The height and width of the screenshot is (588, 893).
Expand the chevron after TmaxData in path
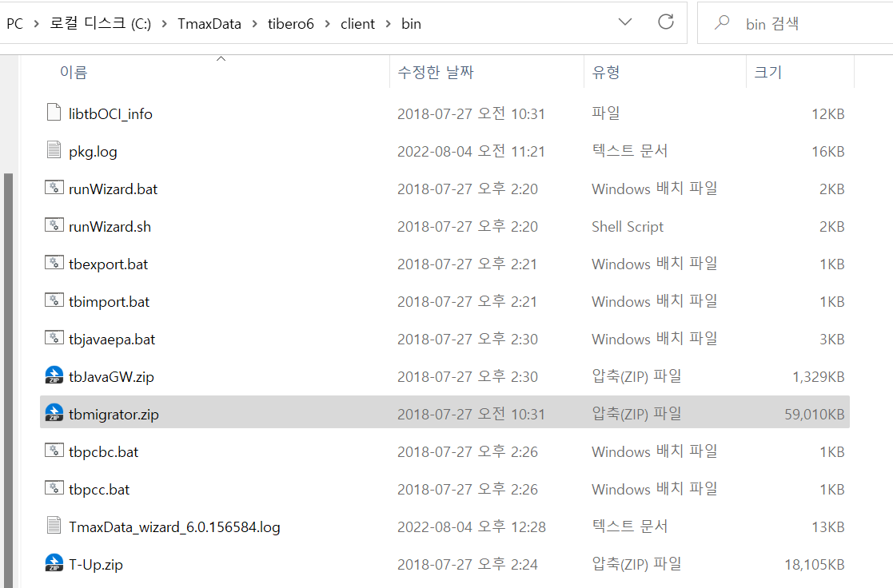254,24
